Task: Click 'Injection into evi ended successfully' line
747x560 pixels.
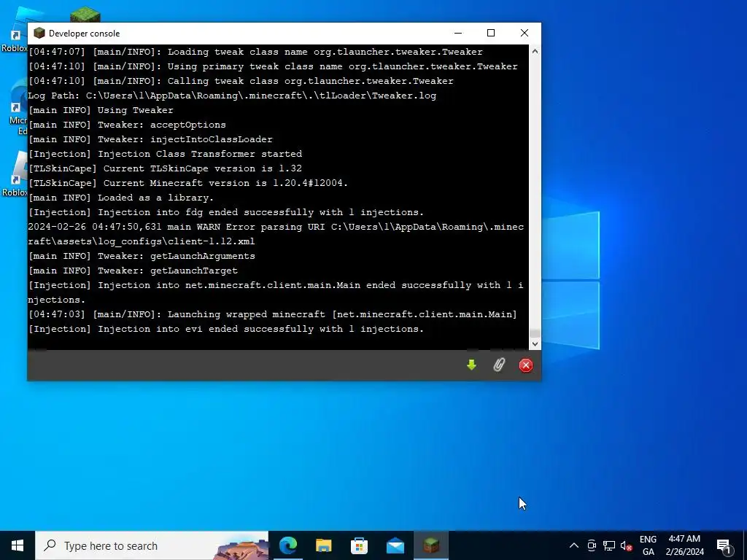Action: tap(226, 329)
